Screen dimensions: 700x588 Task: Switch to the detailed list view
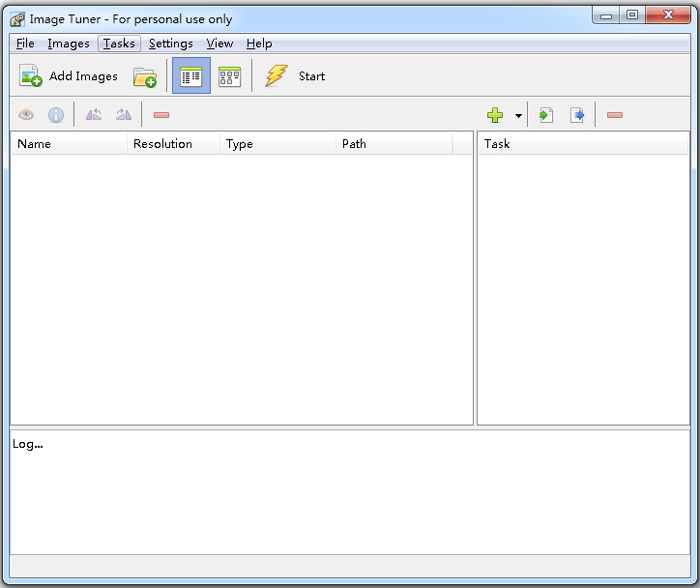click(x=191, y=75)
